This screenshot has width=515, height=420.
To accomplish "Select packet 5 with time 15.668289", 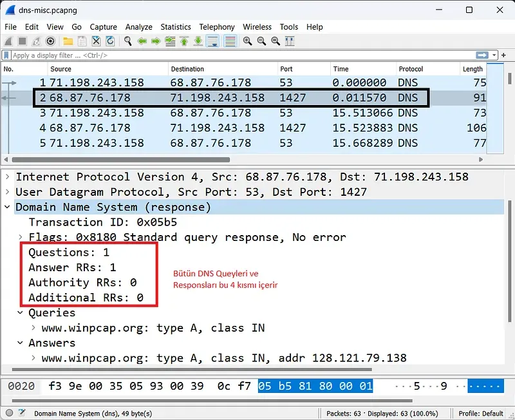I will [x=244, y=143].
